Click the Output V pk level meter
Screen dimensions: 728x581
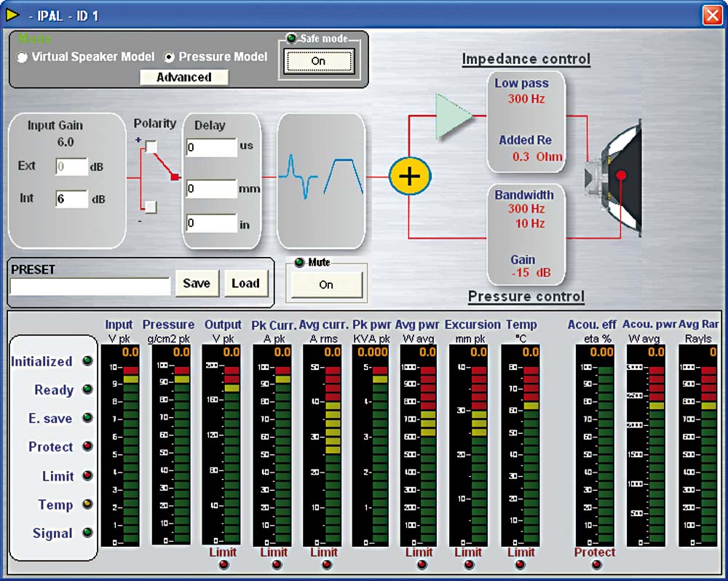[221, 444]
